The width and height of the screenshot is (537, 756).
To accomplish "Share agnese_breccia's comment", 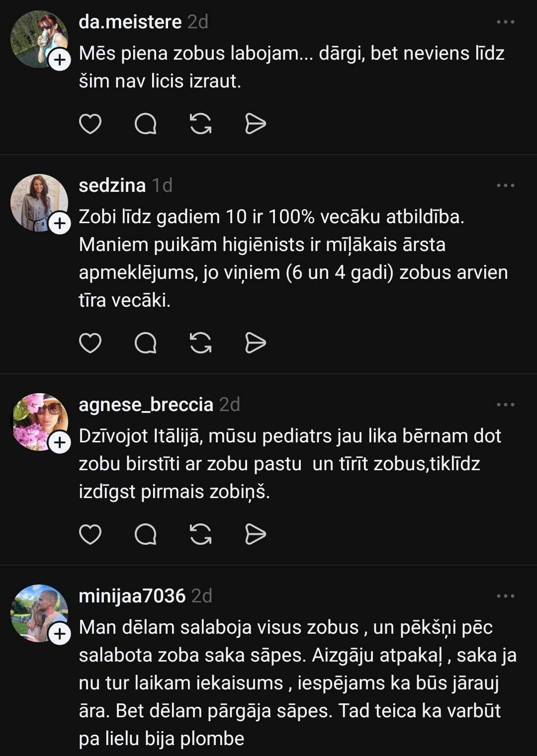I will (256, 534).
